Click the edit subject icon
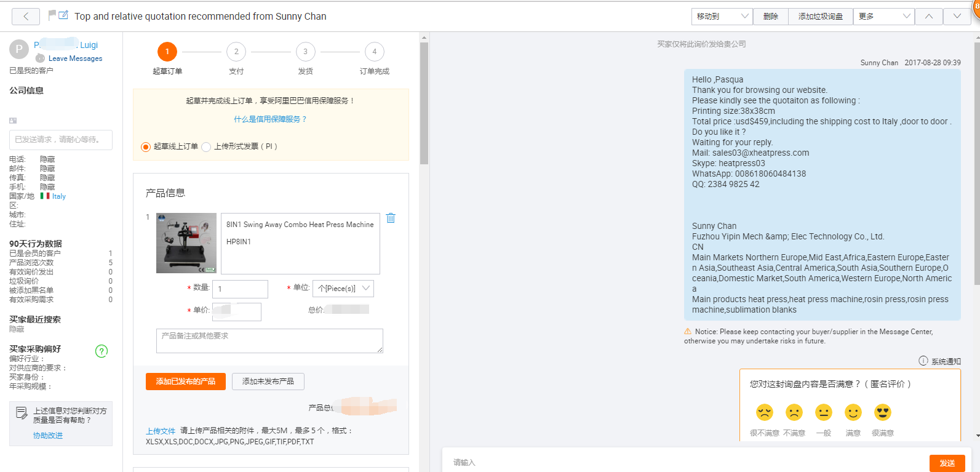 (x=63, y=15)
